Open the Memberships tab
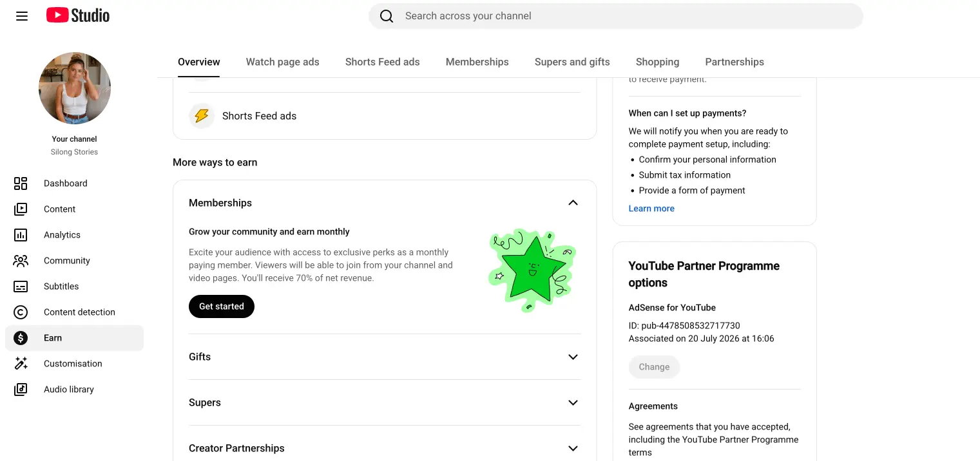 477,62
